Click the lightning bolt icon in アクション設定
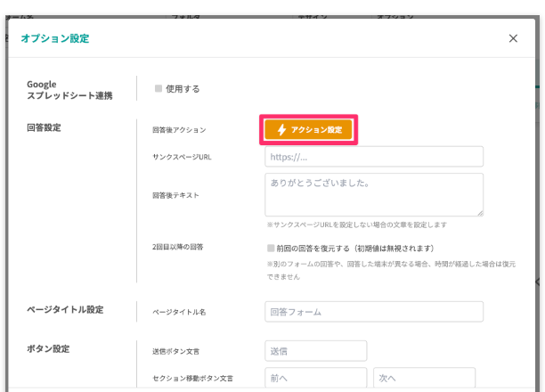 click(x=281, y=130)
